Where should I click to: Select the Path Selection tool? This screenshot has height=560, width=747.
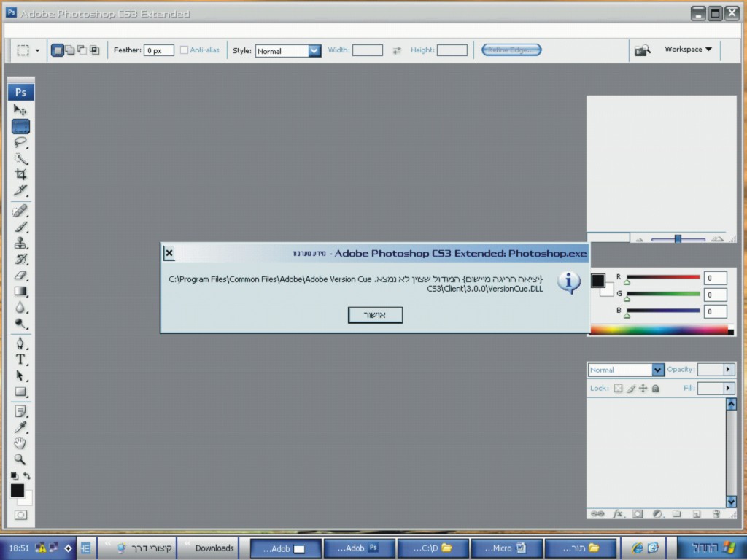pos(20,376)
